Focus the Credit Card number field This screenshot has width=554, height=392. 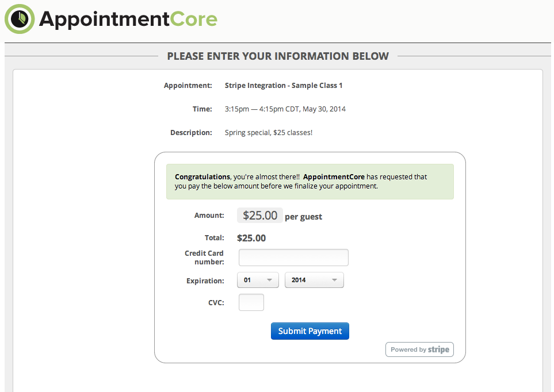tap(293, 258)
